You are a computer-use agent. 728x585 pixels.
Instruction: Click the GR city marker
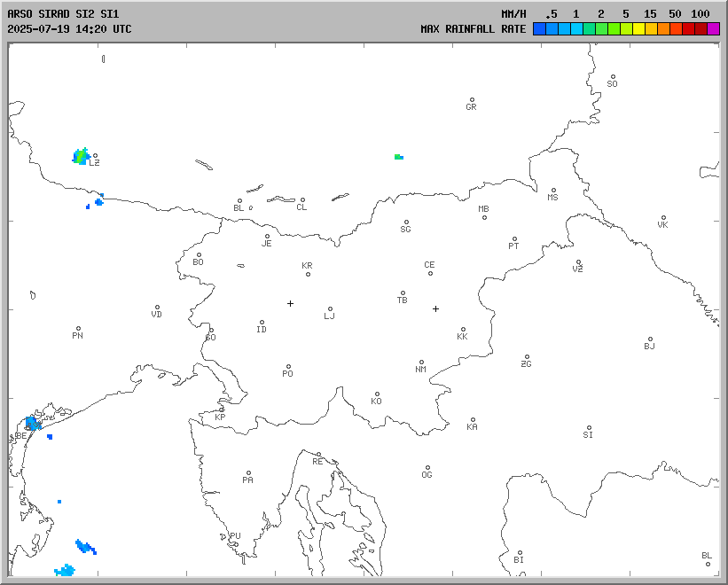coord(472,100)
